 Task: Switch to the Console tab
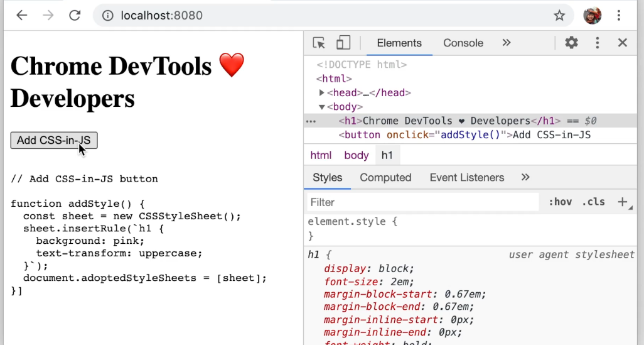coord(463,43)
